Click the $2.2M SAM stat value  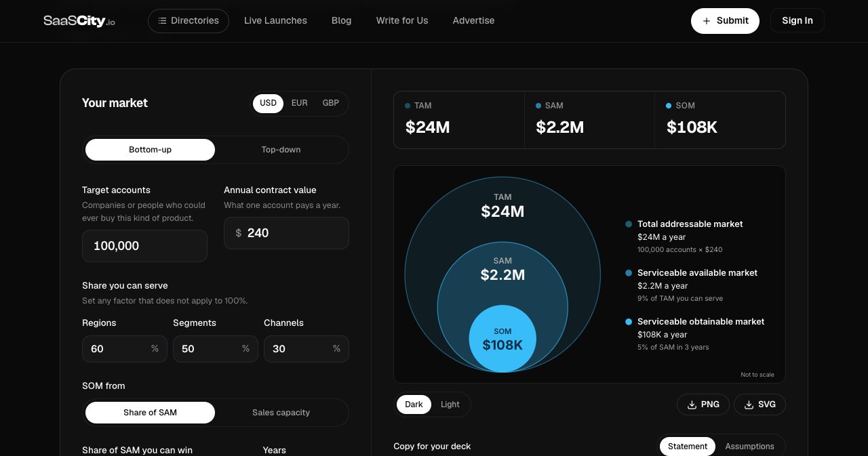tap(560, 127)
